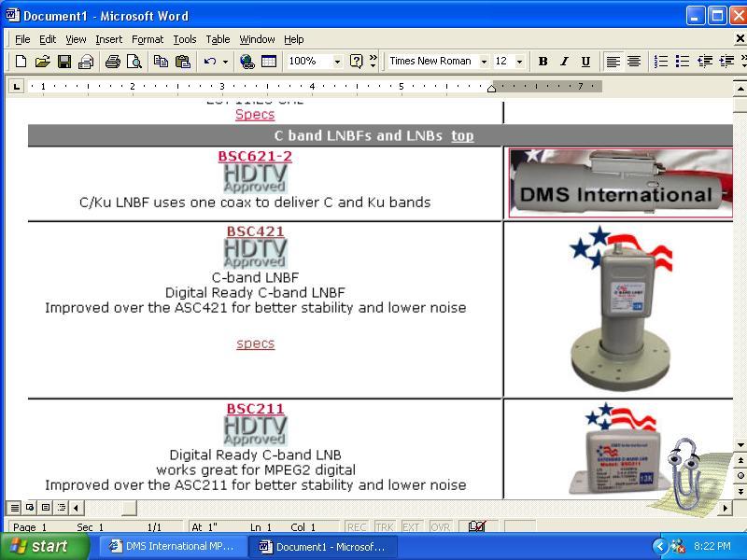
Task: Open the View menu
Action: [76, 39]
